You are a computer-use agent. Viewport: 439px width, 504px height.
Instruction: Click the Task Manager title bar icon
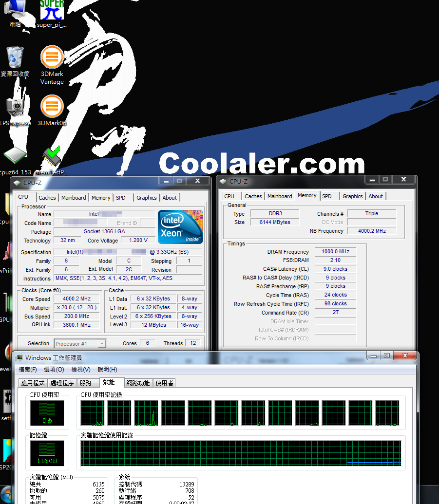[x=19, y=358]
